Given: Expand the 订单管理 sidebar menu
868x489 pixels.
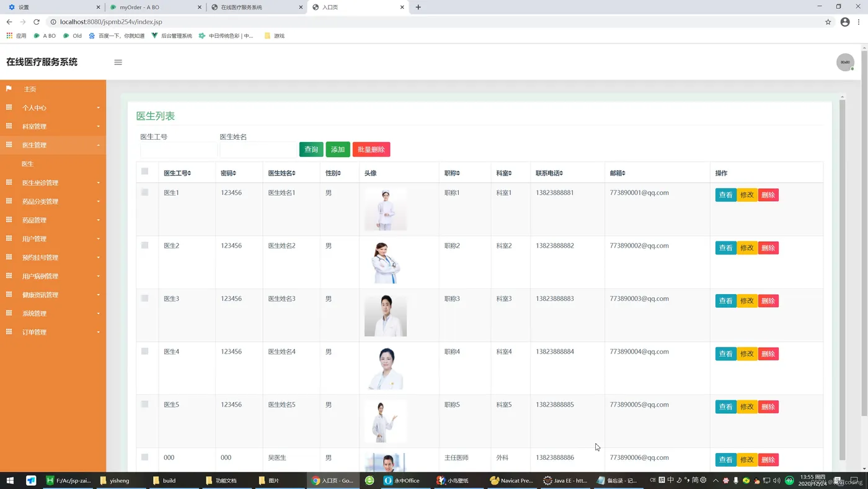Looking at the screenshot, I should coord(53,332).
